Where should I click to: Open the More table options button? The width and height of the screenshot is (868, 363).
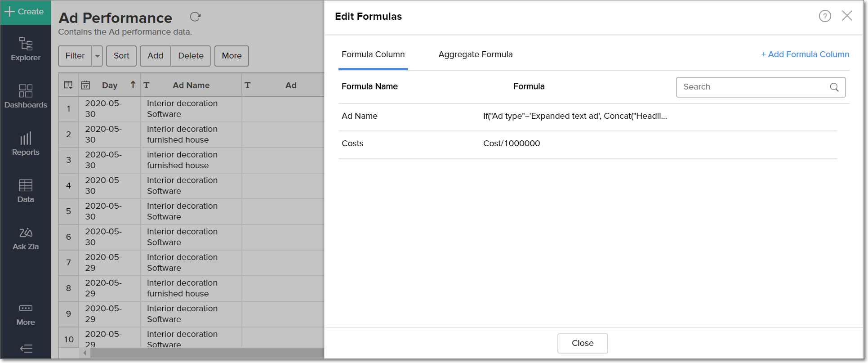point(231,56)
